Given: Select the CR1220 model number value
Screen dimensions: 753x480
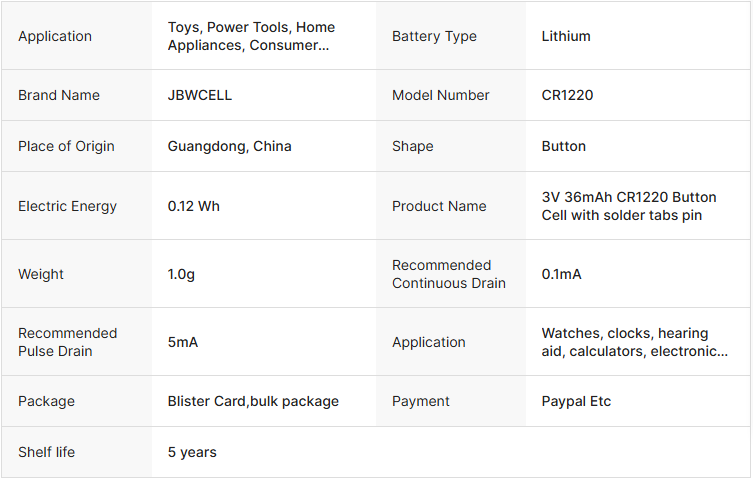Looking at the screenshot, I should coord(567,95).
